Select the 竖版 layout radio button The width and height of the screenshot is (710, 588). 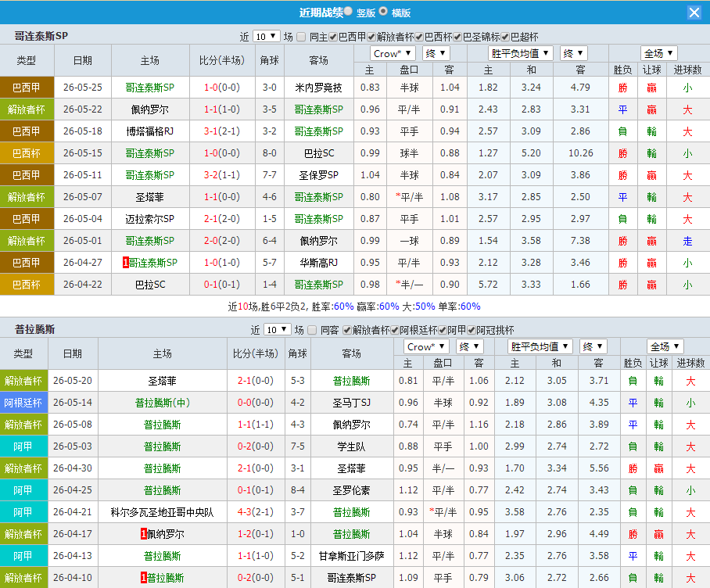click(x=348, y=11)
